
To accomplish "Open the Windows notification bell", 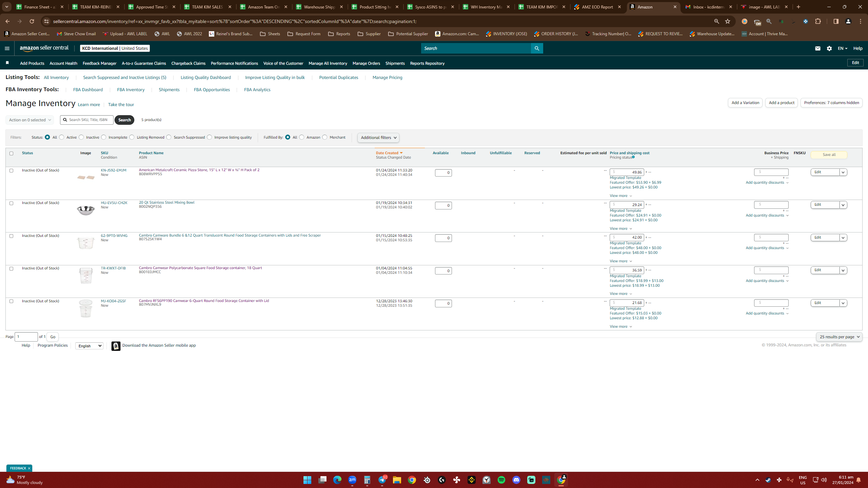I will point(859,480).
